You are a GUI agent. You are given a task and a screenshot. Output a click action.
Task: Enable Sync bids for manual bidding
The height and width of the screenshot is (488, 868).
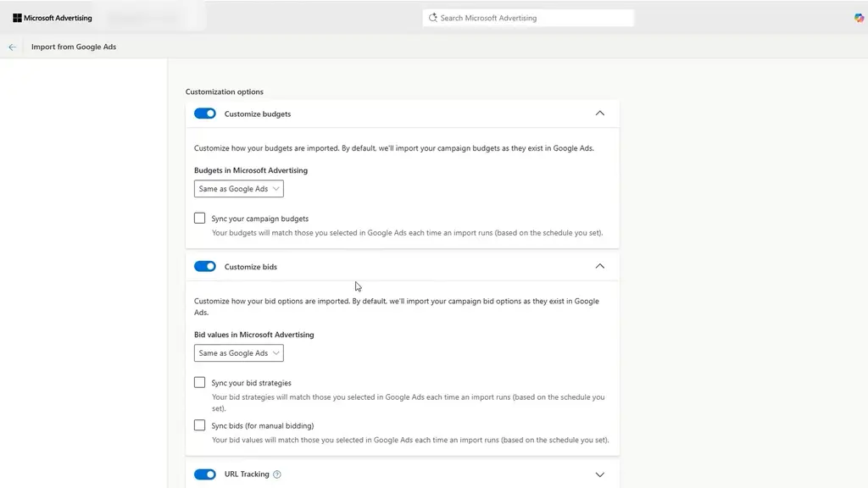tap(199, 425)
